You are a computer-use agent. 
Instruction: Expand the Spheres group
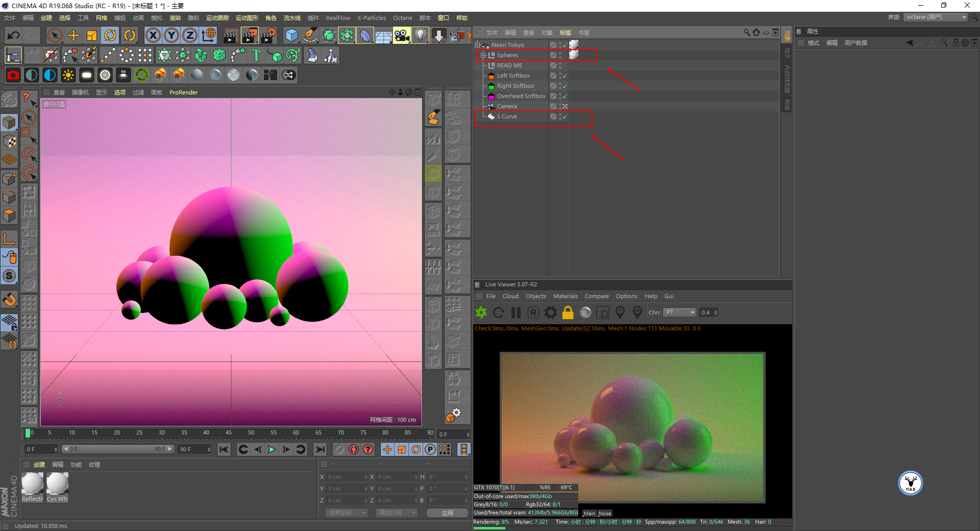pyautogui.click(x=483, y=55)
